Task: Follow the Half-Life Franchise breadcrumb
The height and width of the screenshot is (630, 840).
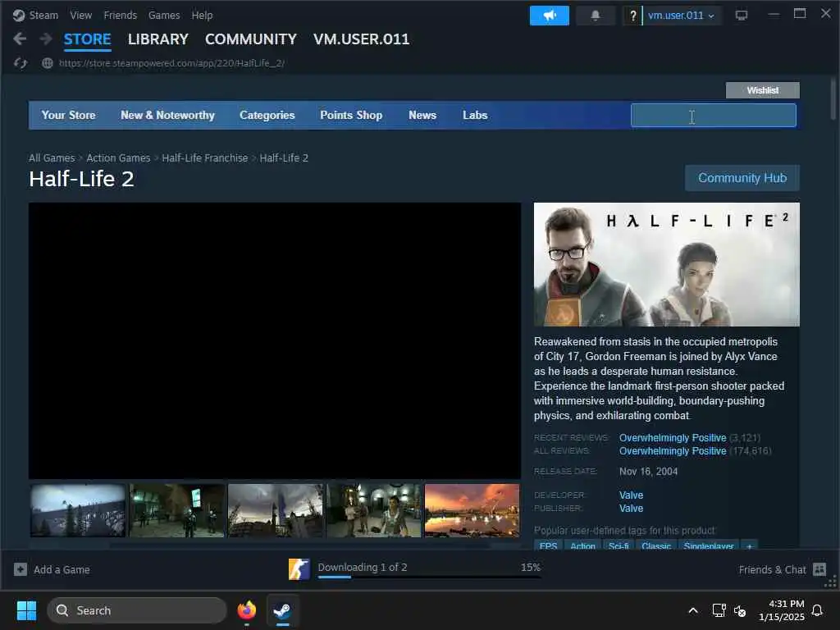Action: click(204, 158)
